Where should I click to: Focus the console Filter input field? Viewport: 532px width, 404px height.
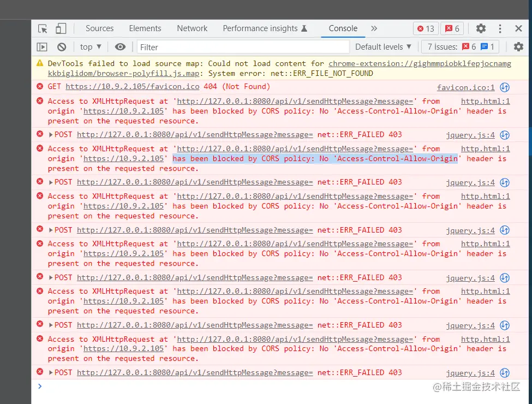pos(243,47)
